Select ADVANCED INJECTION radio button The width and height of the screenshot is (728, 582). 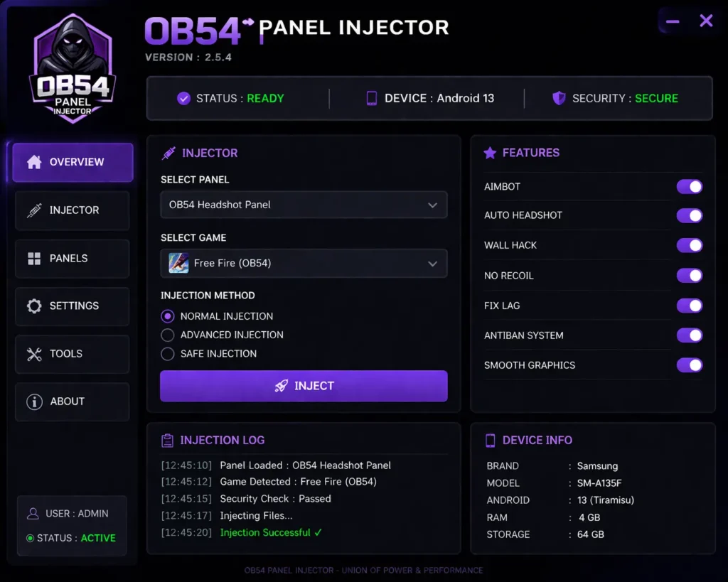pyautogui.click(x=167, y=335)
